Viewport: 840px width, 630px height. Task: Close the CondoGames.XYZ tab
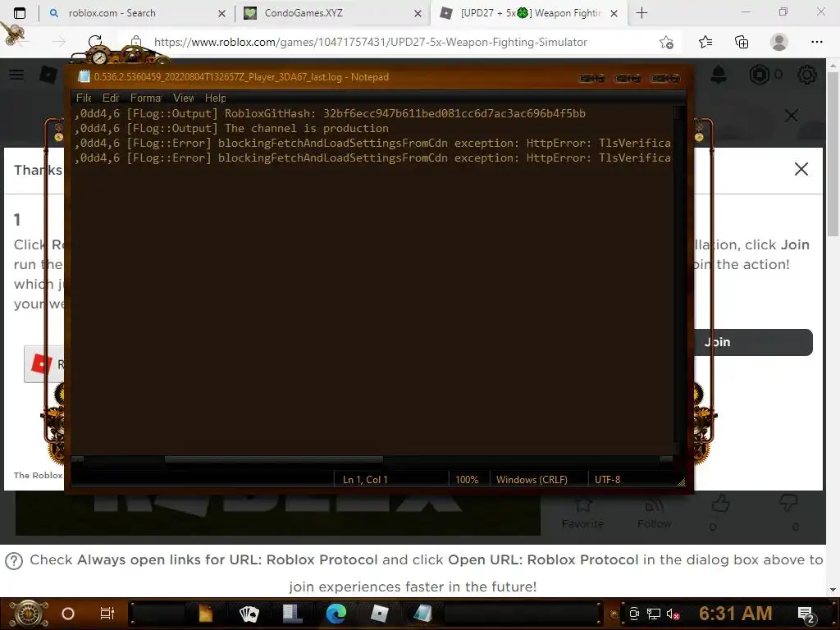click(418, 14)
